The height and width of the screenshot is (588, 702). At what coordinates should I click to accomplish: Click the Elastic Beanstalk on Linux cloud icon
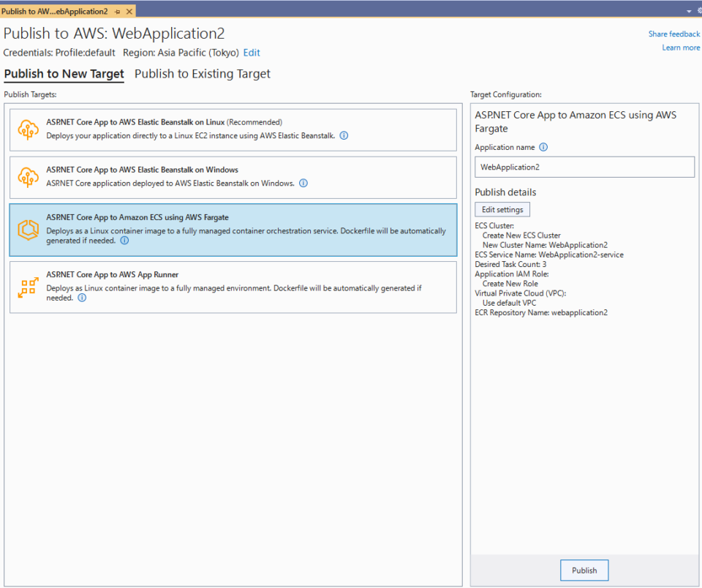pos(28,129)
